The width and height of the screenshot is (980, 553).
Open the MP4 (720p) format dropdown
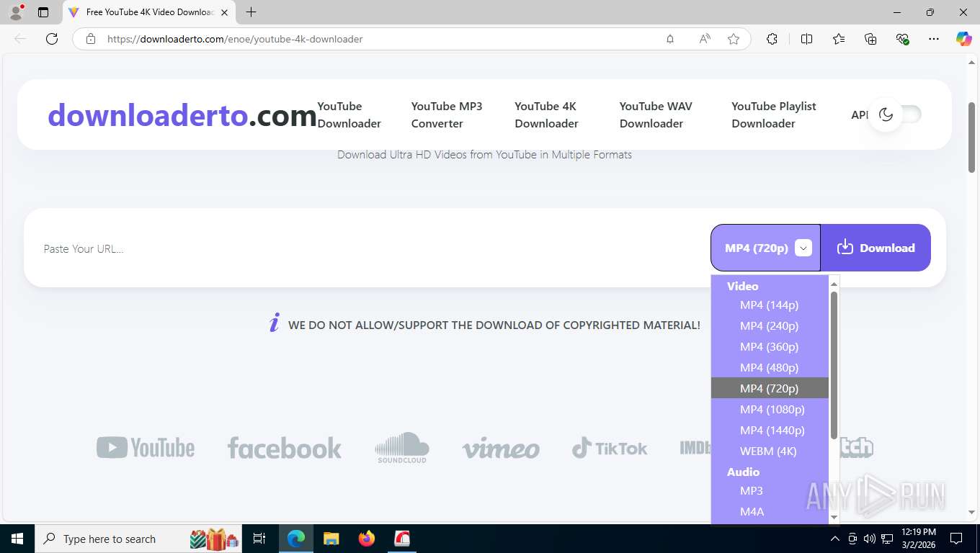765,248
